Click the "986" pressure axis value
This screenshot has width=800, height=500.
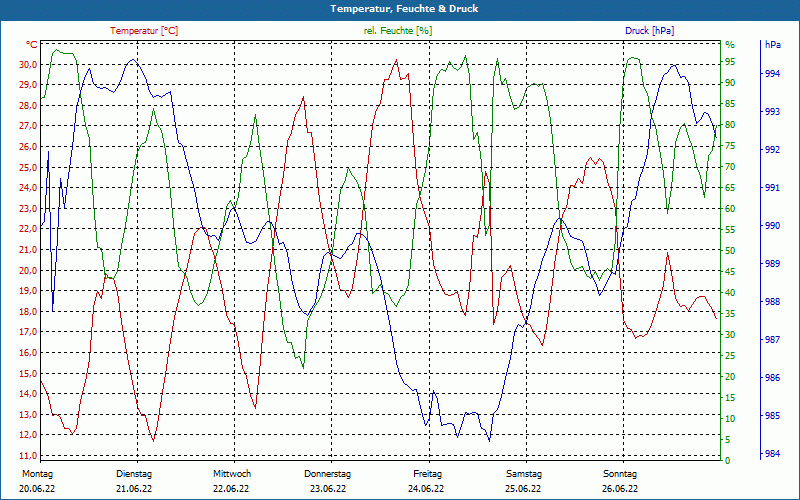(773, 378)
